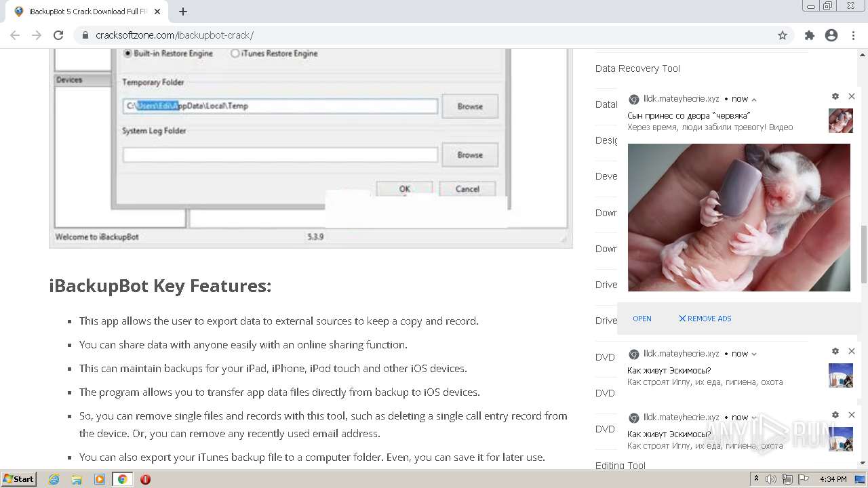Open the Windows Start menu
868x488 pixels.
coord(18,479)
